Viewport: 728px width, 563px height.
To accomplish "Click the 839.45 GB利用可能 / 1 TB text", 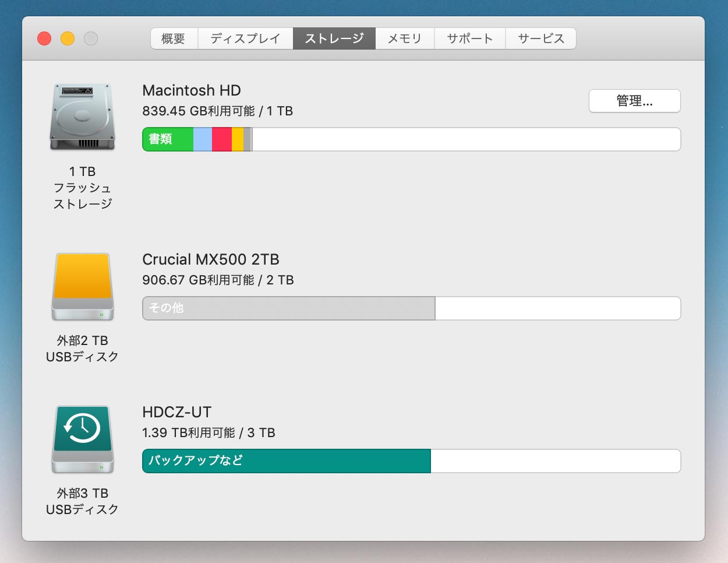I will point(218,111).
